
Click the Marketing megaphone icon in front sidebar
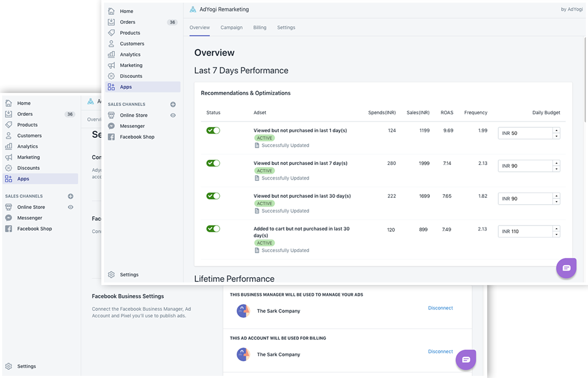[111, 65]
